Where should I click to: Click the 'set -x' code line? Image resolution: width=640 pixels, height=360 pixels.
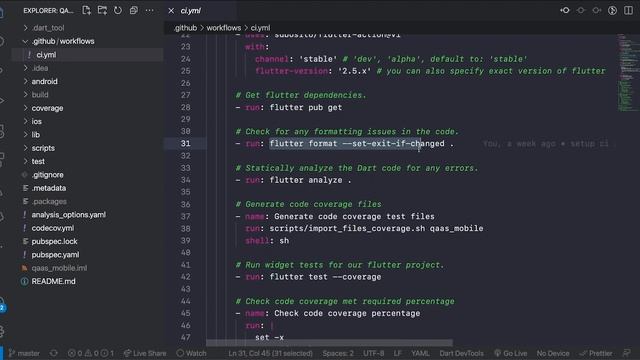pos(269,337)
